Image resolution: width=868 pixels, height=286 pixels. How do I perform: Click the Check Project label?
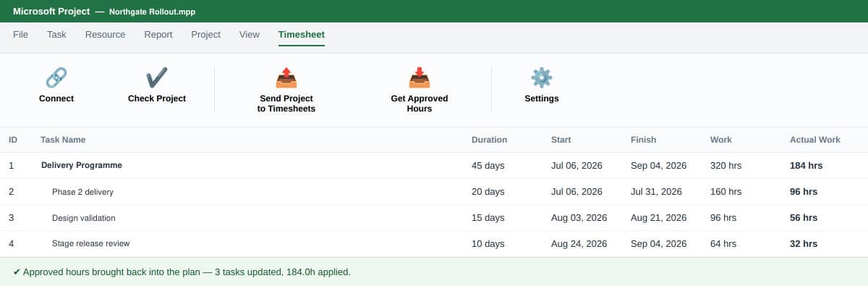tap(157, 98)
